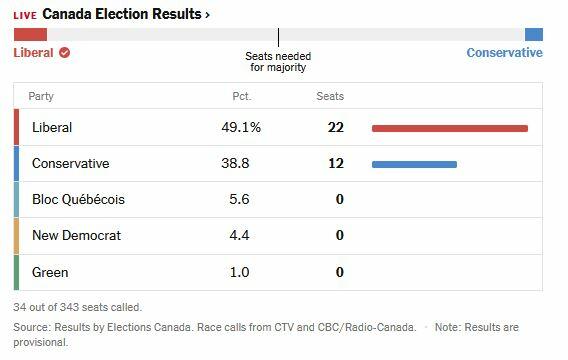
Task: Click the red Liberal seats bar in table
Action: tap(450, 128)
